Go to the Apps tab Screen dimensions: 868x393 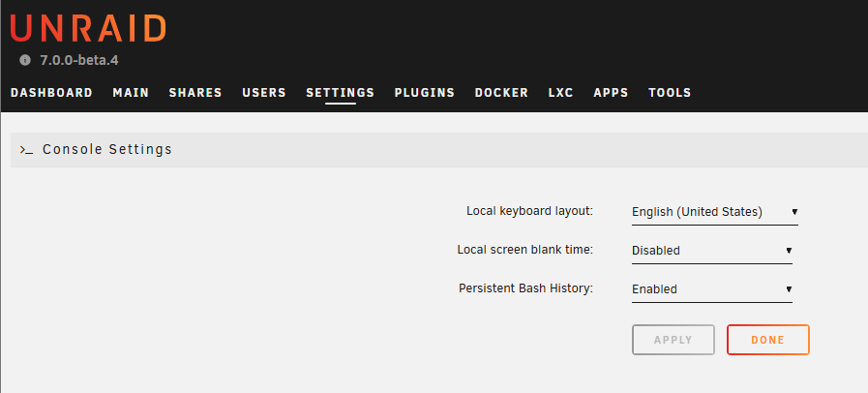(x=612, y=92)
